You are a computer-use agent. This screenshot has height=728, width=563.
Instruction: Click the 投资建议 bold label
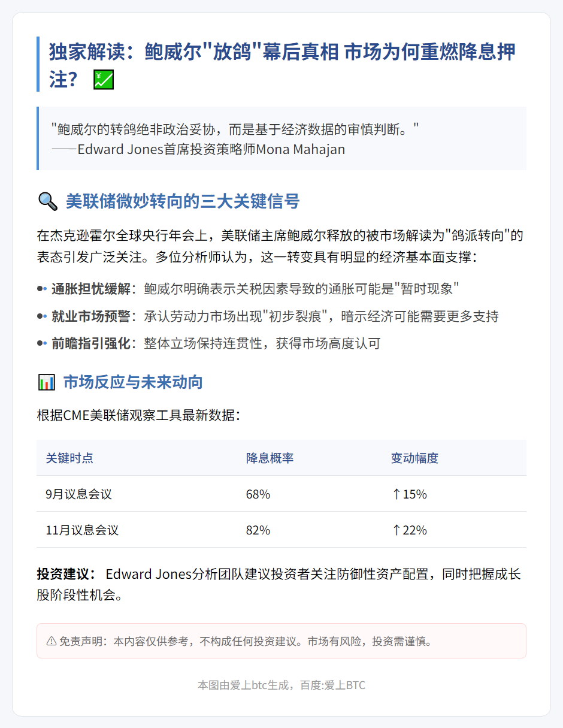pyautogui.click(x=66, y=574)
